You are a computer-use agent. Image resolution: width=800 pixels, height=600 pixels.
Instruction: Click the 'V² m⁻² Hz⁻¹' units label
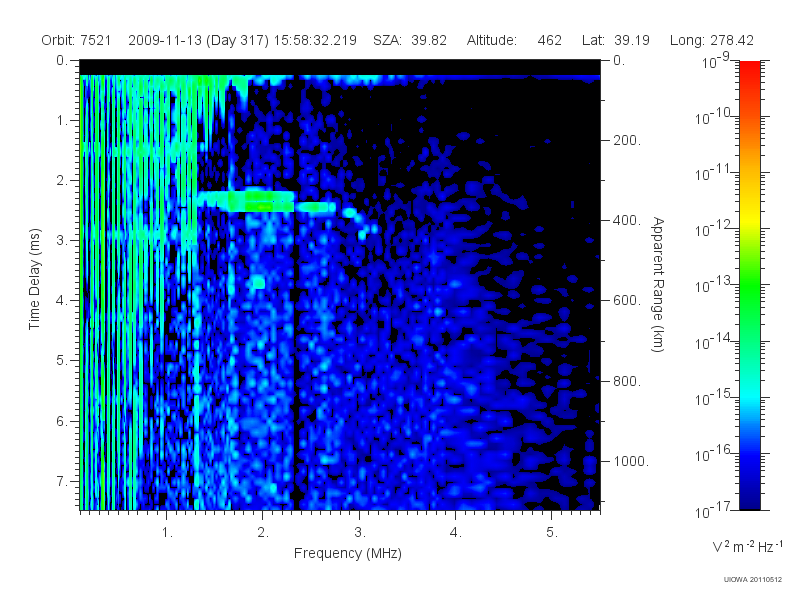tap(747, 546)
